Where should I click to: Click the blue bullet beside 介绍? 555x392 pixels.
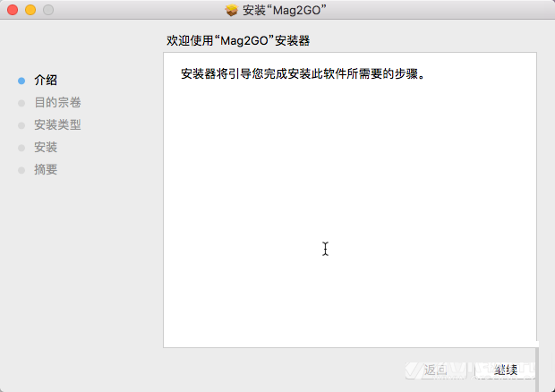21,81
